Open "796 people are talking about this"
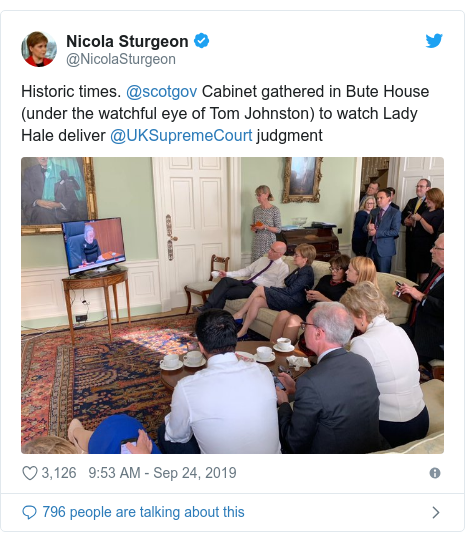 point(143,512)
